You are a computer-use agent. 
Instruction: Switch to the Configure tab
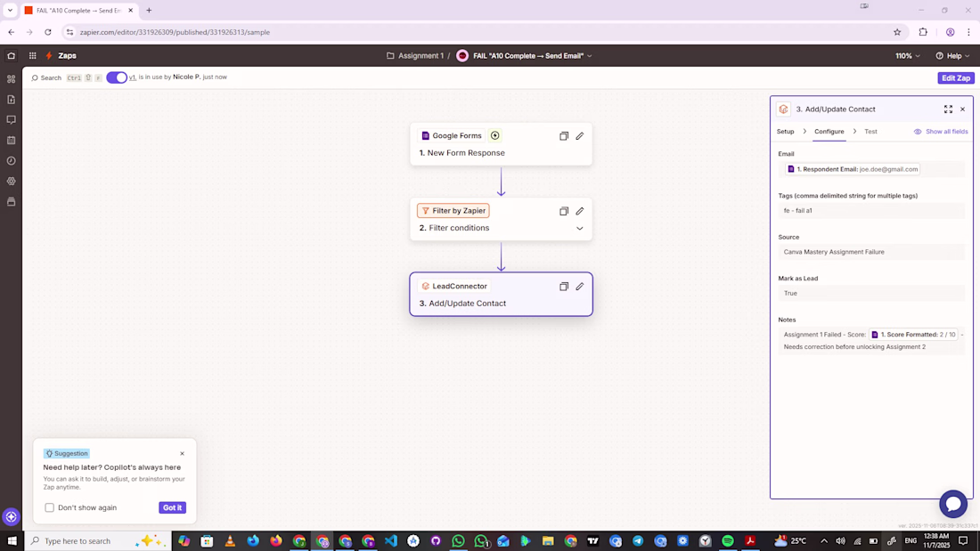(829, 132)
